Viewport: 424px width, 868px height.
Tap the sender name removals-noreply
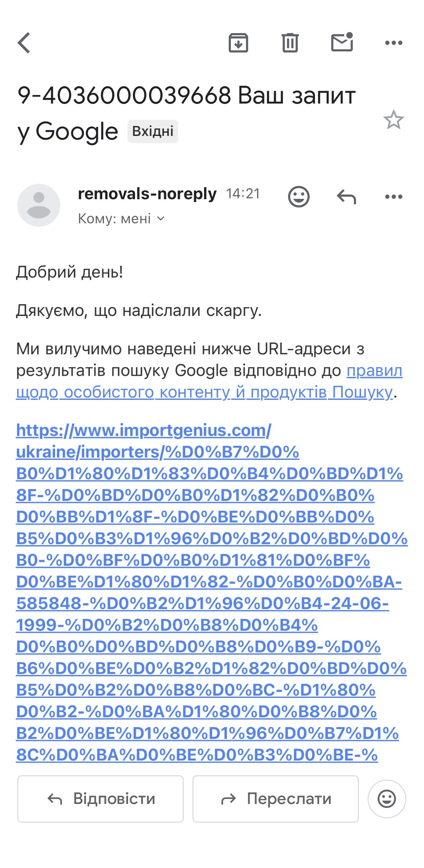147,194
